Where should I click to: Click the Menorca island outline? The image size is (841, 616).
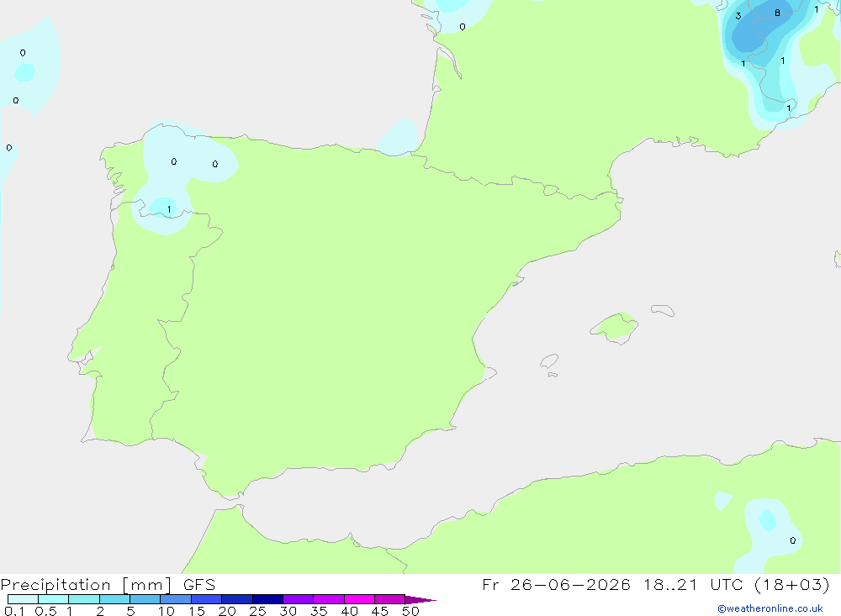click(663, 310)
